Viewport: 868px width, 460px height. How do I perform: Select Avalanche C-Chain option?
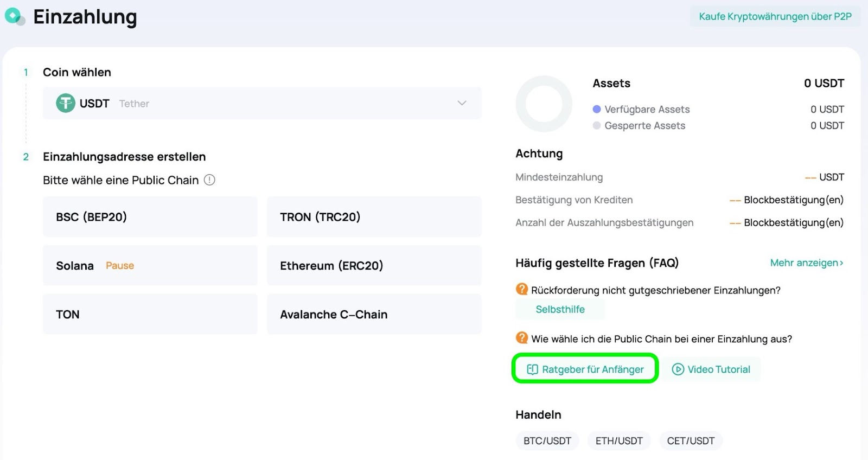(x=374, y=315)
